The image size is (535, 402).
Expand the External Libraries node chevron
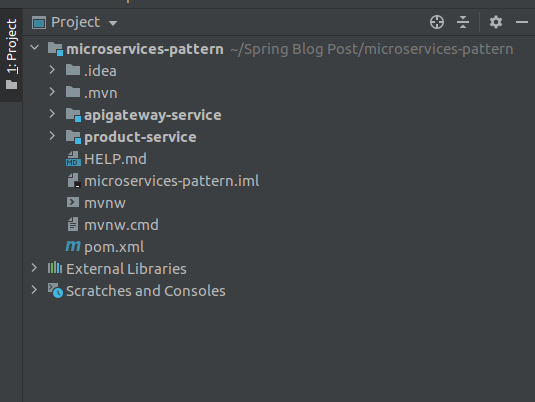pos(34,268)
